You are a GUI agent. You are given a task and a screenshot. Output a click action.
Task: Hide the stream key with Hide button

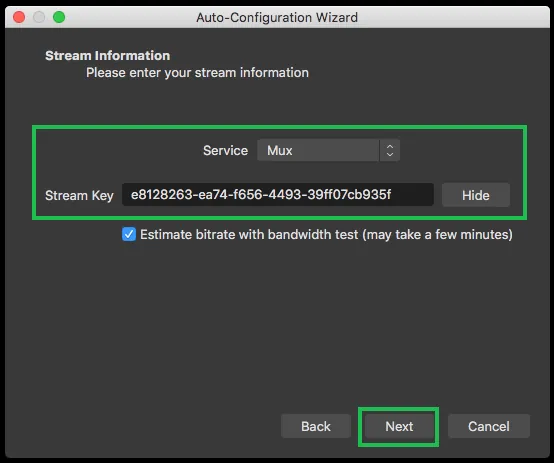[476, 195]
